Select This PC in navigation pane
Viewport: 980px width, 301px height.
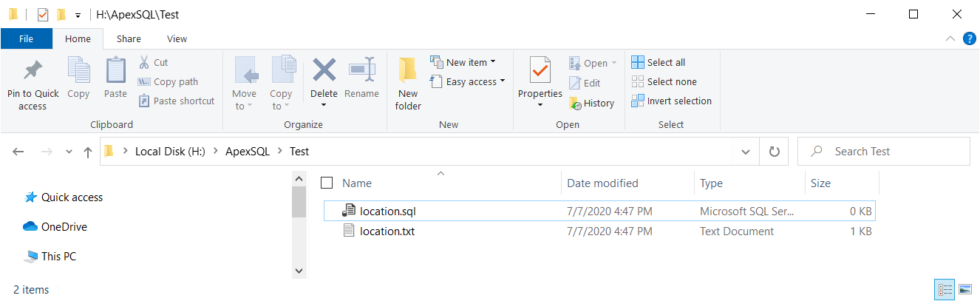58,257
